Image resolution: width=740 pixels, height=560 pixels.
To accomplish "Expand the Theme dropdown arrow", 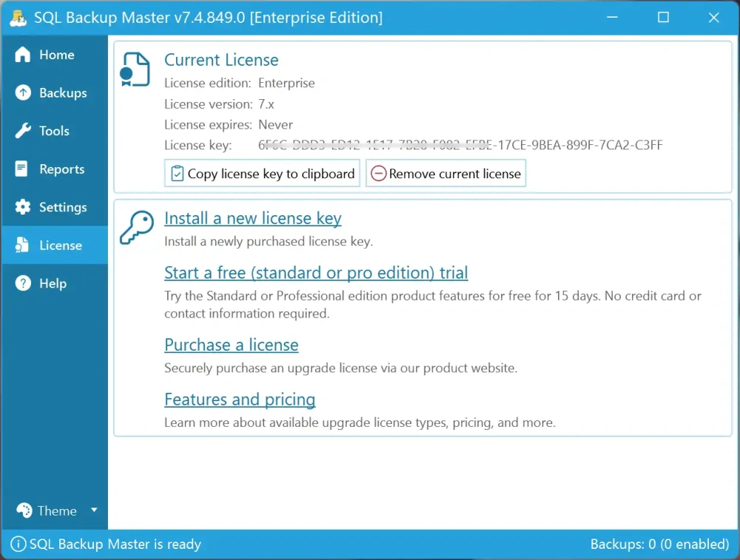I will (x=94, y=510).
